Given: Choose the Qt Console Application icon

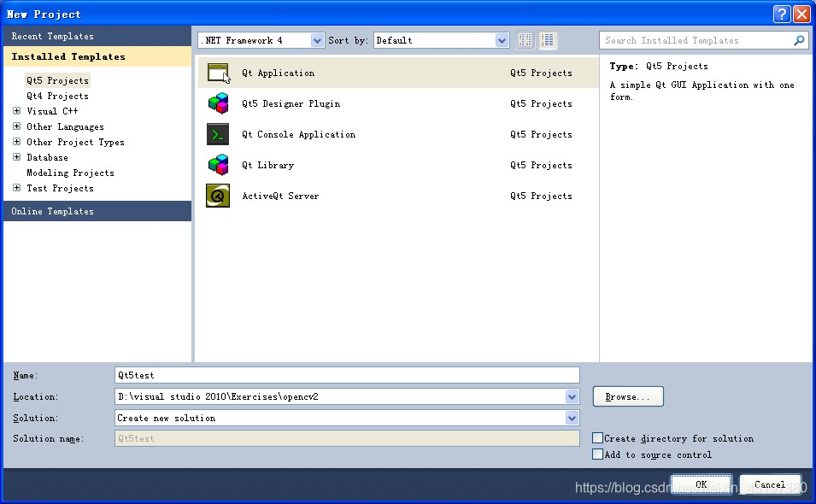Looking at the screenshot, I should click(216, 134).
